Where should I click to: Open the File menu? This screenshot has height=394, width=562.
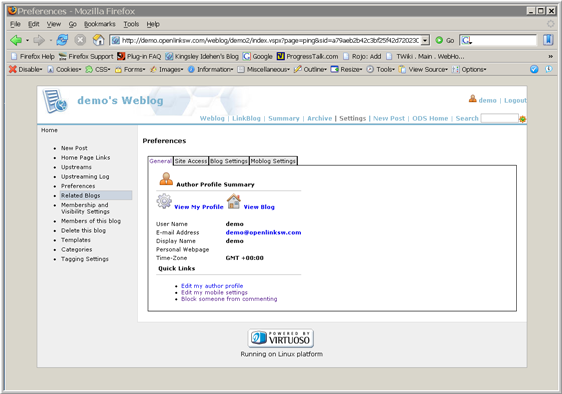[x=15, y=24]
